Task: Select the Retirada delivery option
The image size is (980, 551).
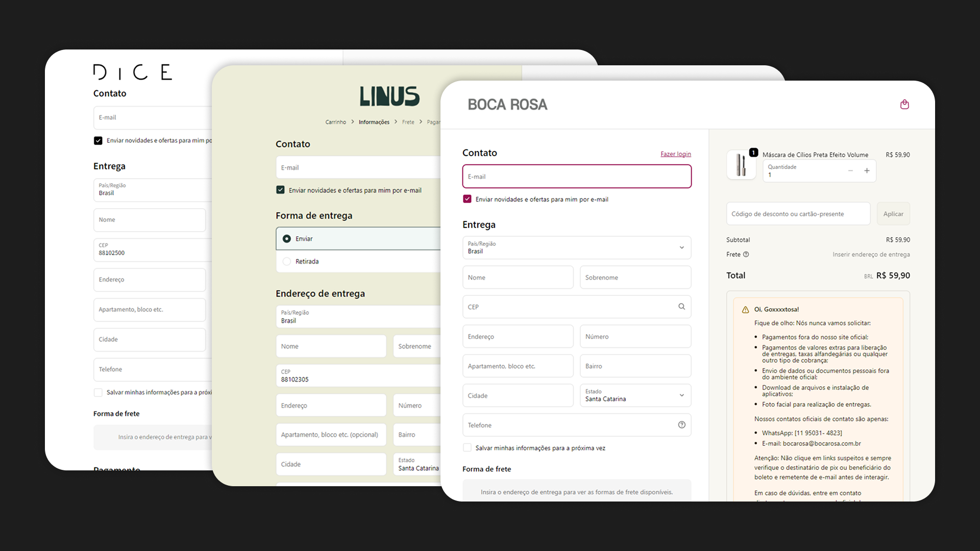Action: pos(287,261)
